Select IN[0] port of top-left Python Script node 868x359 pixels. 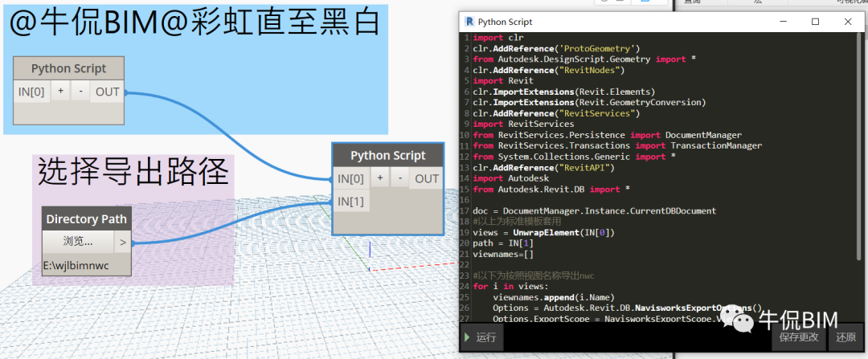[x=31, y=92]
